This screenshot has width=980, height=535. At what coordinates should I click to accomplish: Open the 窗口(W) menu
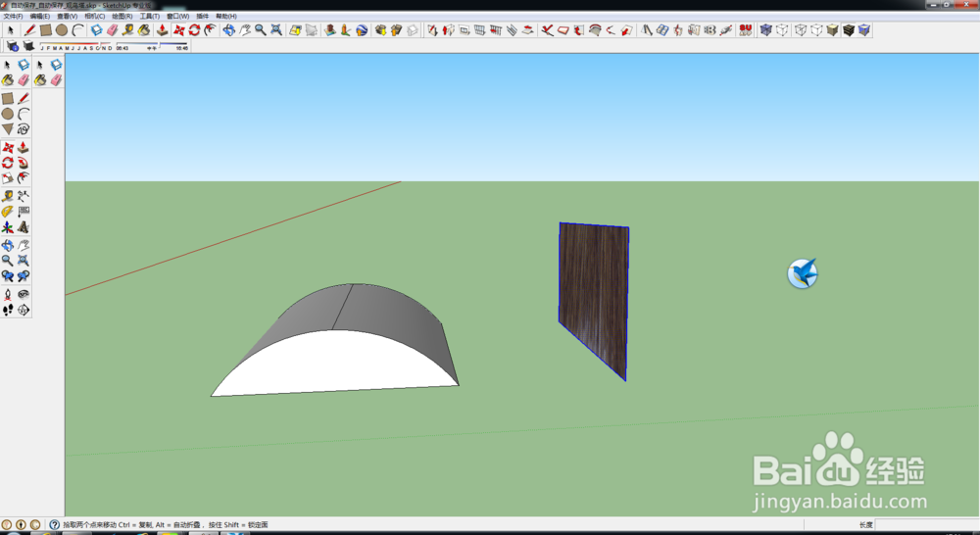[x=178, y=17]
